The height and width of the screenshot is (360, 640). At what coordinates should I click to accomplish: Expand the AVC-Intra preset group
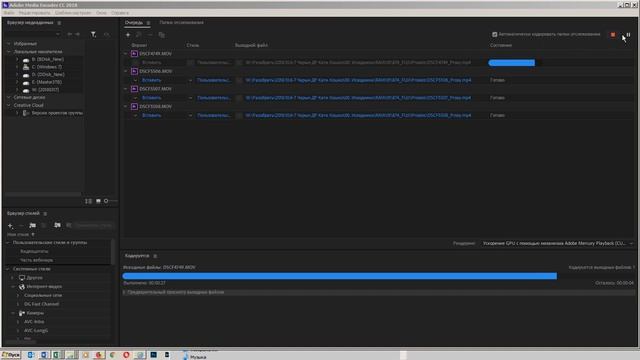click(18, 322)
